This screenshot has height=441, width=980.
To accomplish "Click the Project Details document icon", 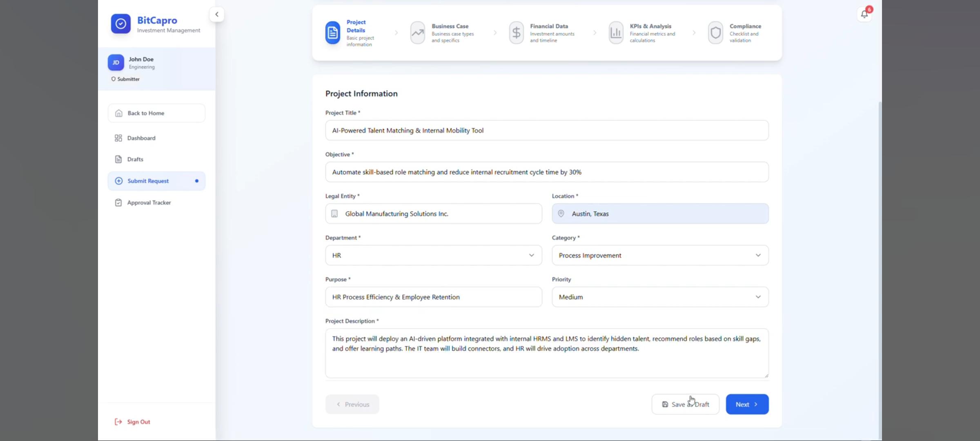I will click(x=332, y=33).
